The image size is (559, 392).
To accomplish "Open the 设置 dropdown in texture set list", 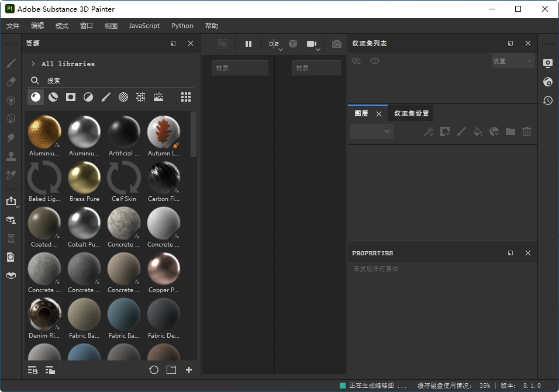I will [513, 61].
